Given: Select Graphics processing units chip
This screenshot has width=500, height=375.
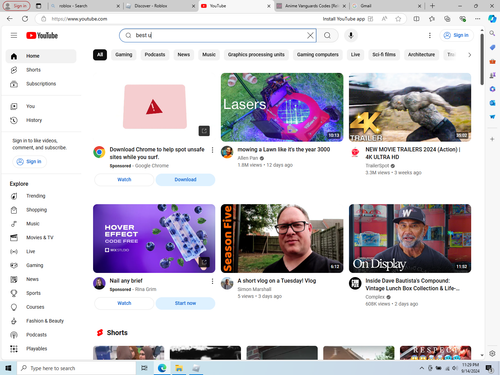Looking at the screenshot, I should pos(256,55).
